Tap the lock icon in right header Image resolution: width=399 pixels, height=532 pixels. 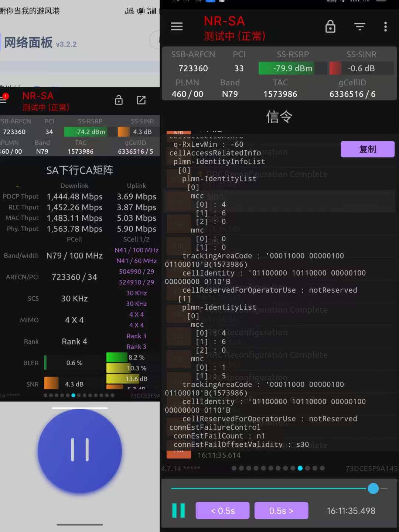point(330,27)
